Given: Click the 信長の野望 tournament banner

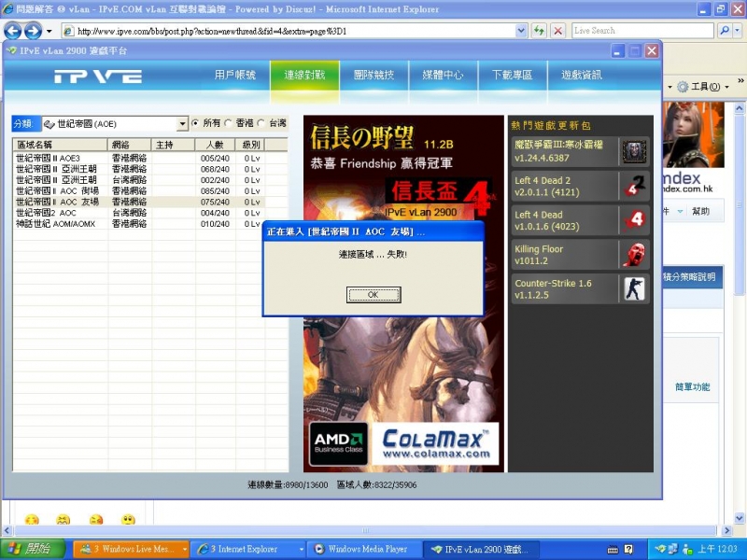Looking at the screenshot, I should click(403, 167).
